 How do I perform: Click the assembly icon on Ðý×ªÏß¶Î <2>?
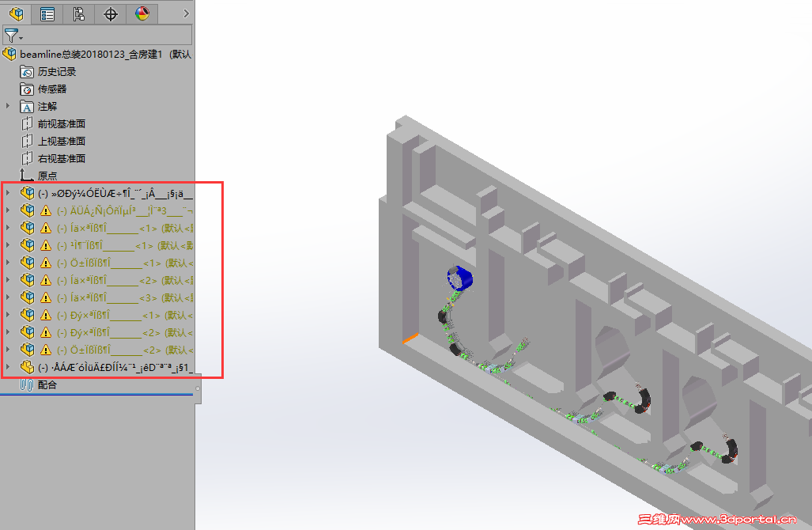tap(28, 332)
